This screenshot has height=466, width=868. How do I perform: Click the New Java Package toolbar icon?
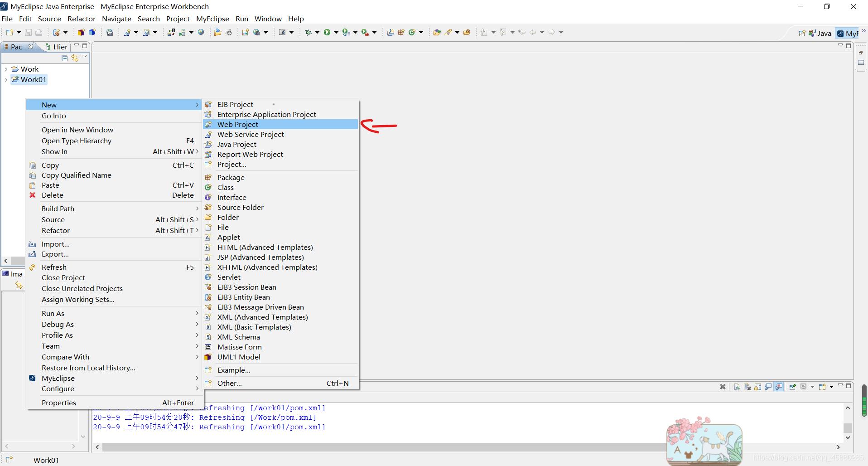click(x=401, y=32)
